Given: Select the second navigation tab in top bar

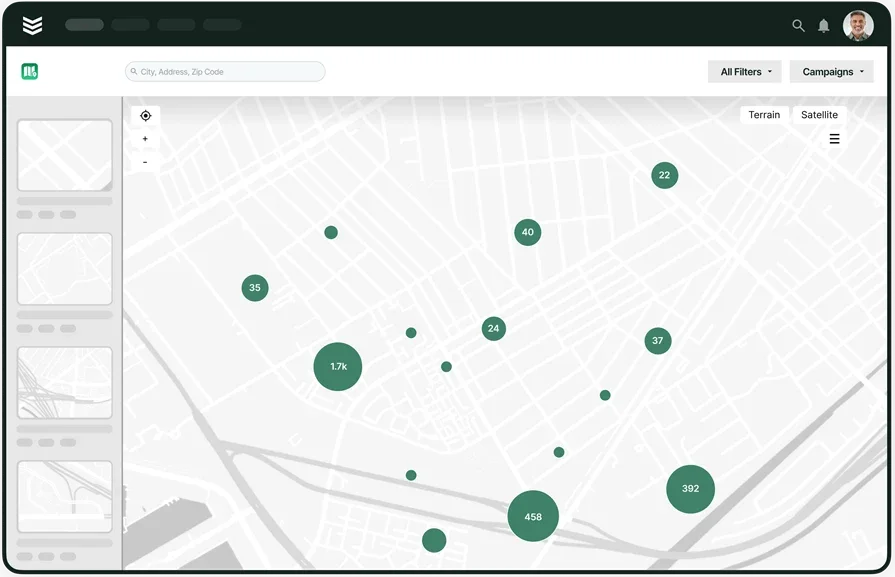Looking at the screenshot, I should point(130,24).
